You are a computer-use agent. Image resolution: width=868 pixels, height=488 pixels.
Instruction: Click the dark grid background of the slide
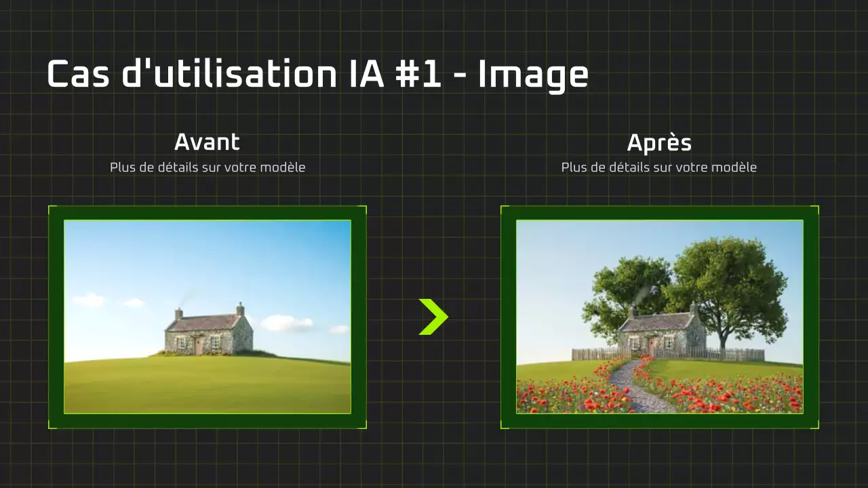tap(434, 461)
